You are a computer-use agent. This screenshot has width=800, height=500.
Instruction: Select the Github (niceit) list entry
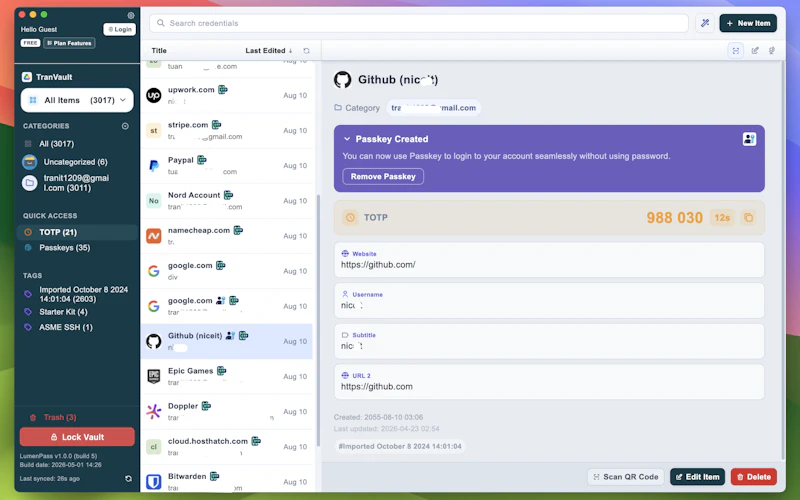click(x=227, y=341)
